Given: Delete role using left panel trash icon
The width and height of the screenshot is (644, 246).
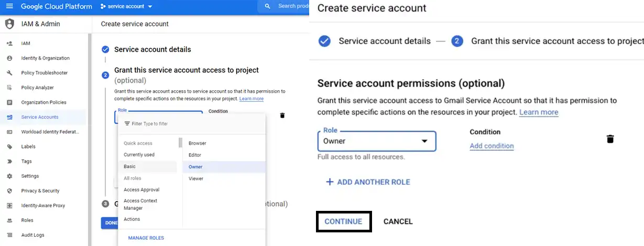Looking at the screenshot, I should pos(282,115).
